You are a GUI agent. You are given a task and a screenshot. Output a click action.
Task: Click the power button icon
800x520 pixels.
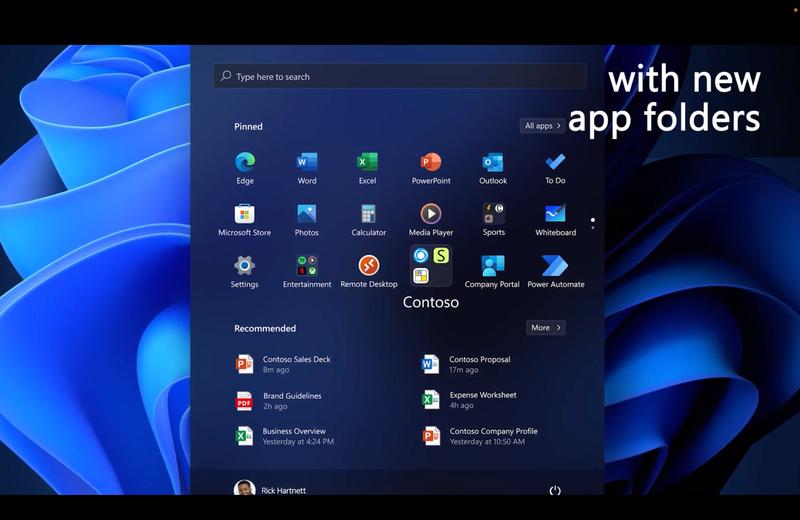pyautogui.click(x=555, y=490)
